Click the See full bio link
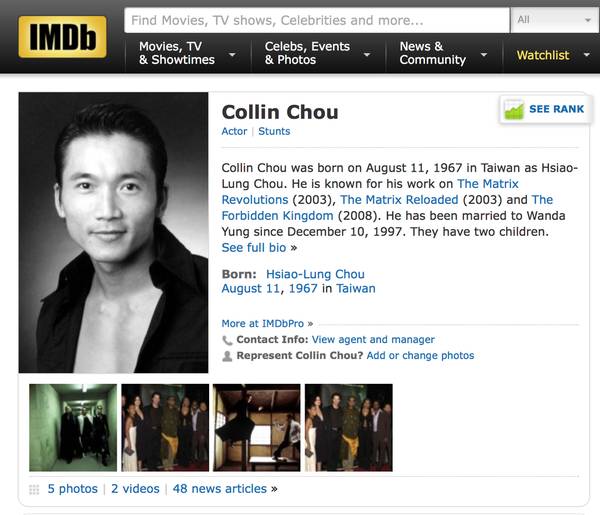Image resolution: width=600 pixels, height=515 pixels. (x=254, y=248)
